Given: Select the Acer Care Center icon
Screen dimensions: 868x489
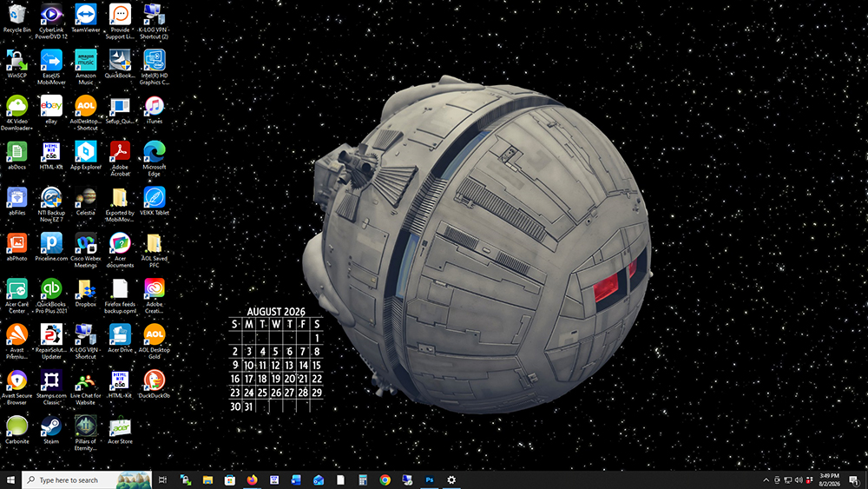Looking at the screenshot, I should 16,295.
